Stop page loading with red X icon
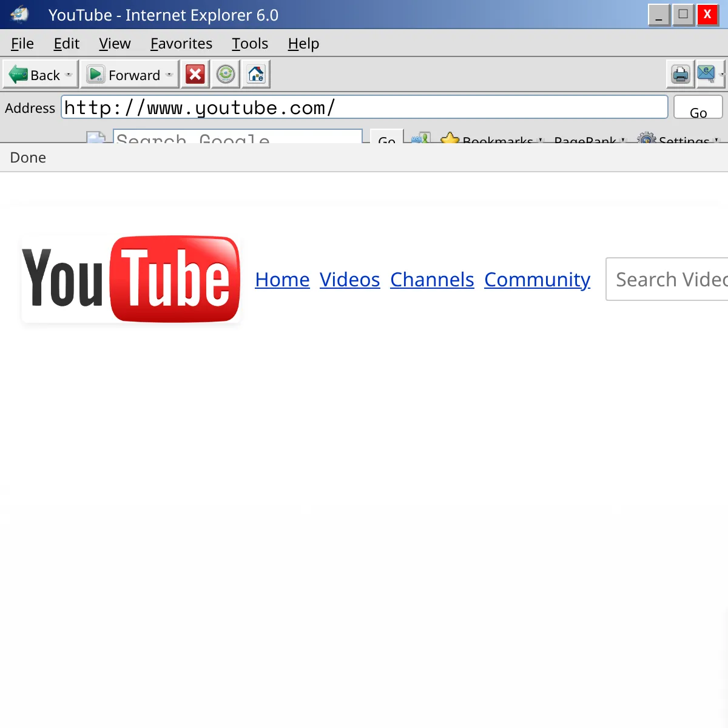 pos(195,75)
